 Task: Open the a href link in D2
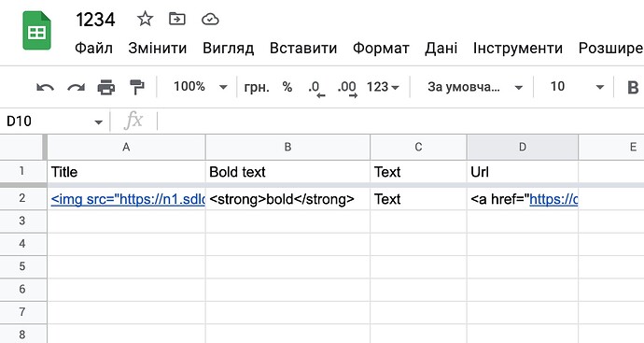553,199
